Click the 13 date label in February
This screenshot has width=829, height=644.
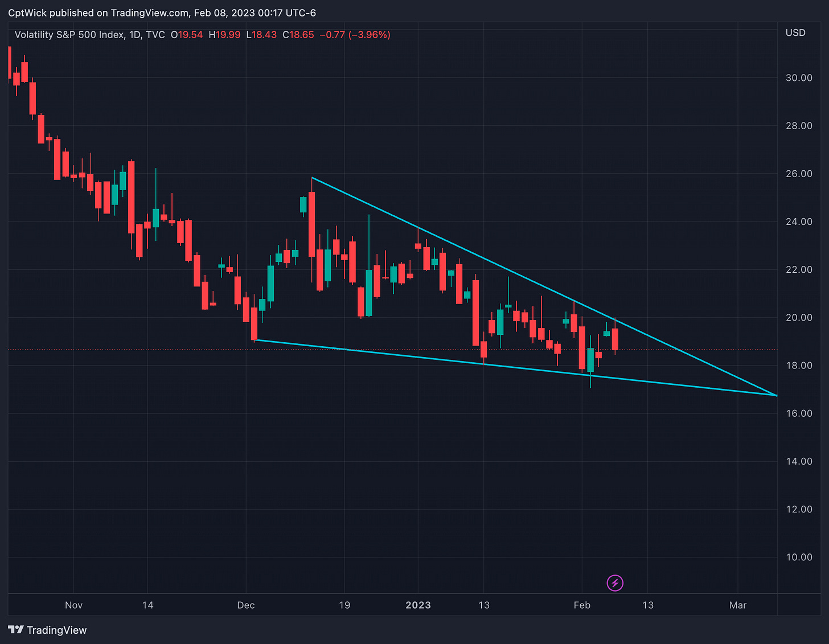pos(648,605)
